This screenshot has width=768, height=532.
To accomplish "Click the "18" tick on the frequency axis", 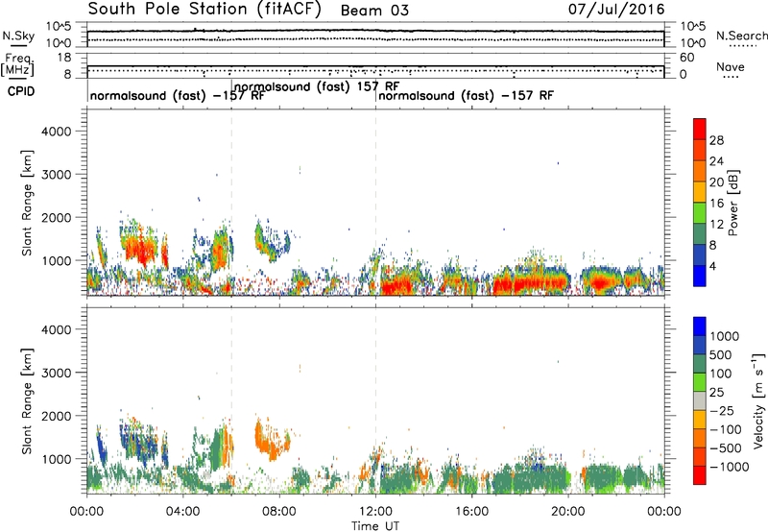I will 64,58.
